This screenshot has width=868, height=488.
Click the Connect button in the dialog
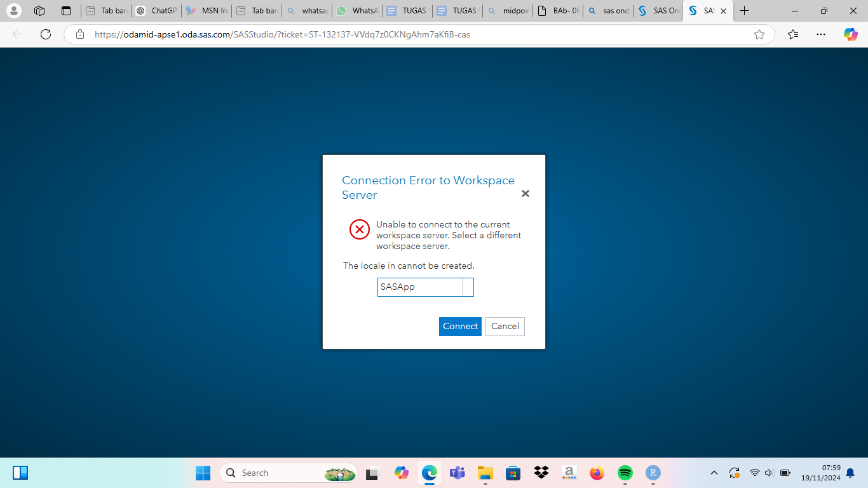click(x=459, y=326)
